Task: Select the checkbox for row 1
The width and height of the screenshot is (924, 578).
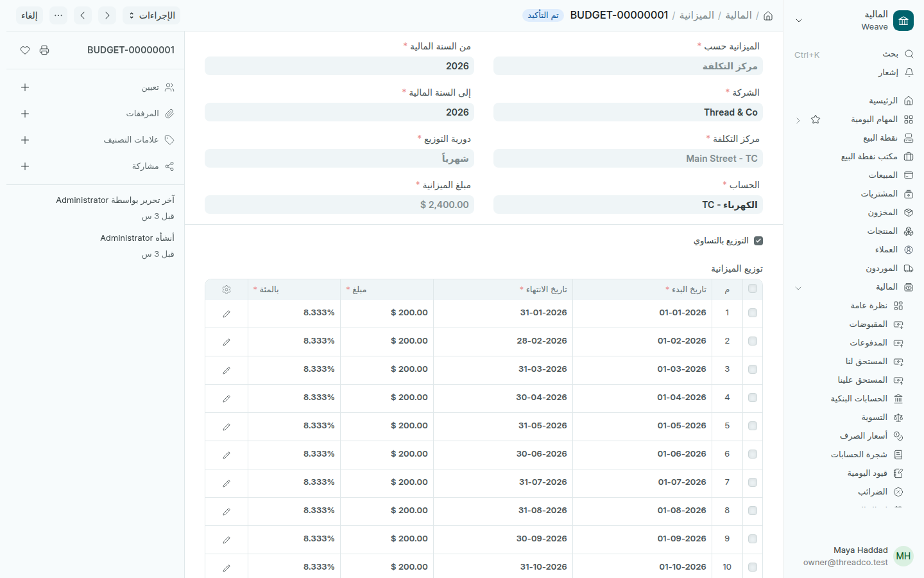Action: 753,313
